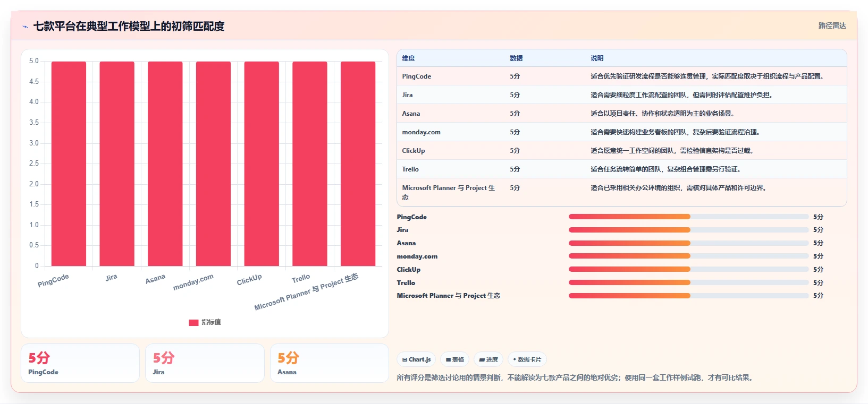The image size is (868, 404).
Task: Click the Jira progress bar
Action: (x=688, y=230)
